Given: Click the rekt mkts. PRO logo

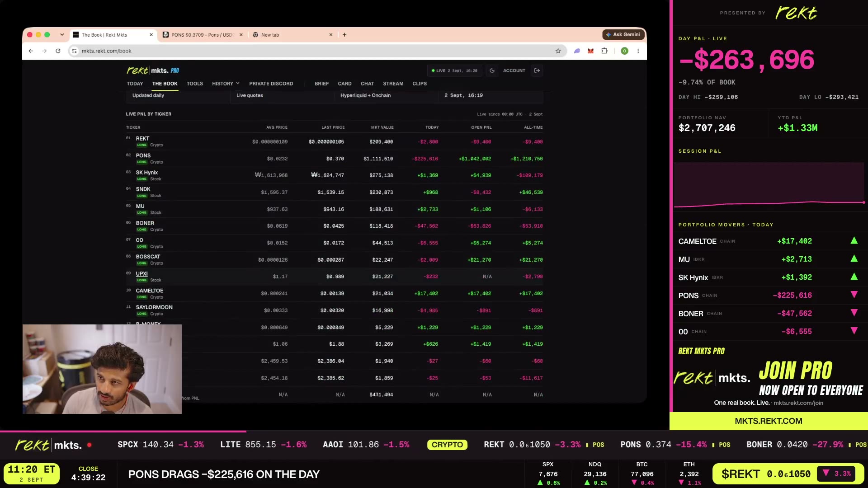Looking at the screenshot, I should coord(153,70).
